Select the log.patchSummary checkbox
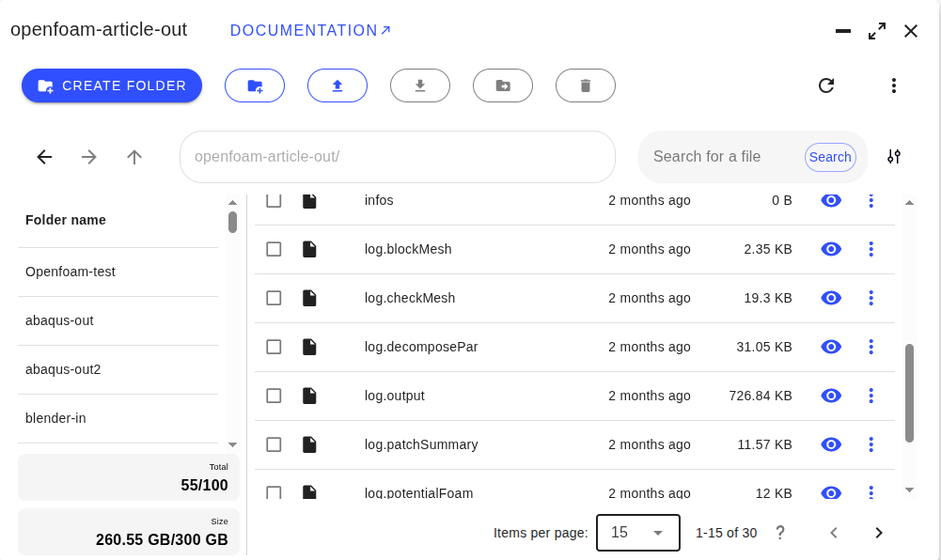 tap(274, 444)
